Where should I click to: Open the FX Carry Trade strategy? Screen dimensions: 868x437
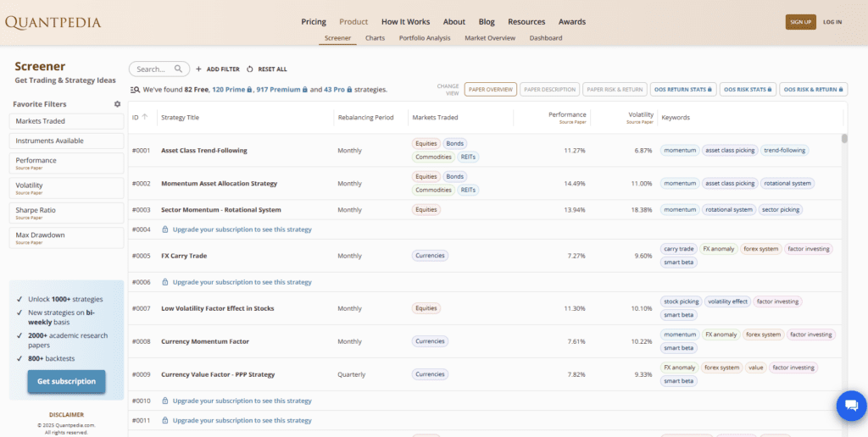(184, 256)
